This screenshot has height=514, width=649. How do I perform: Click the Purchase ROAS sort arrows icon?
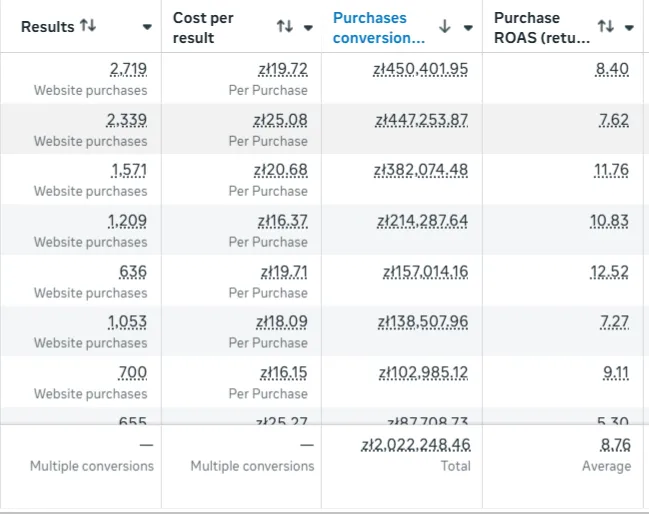tap(606, 26)
